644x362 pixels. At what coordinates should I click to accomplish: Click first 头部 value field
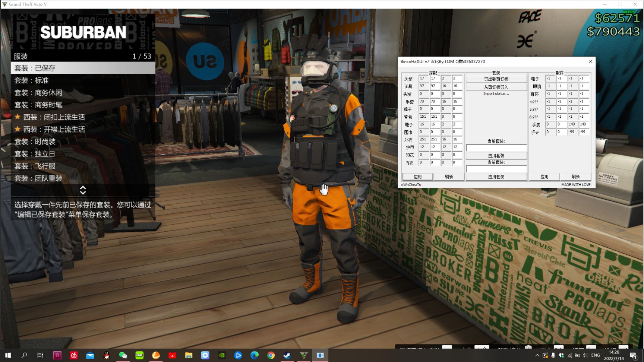pyautogui.click(x=424, y=79)
